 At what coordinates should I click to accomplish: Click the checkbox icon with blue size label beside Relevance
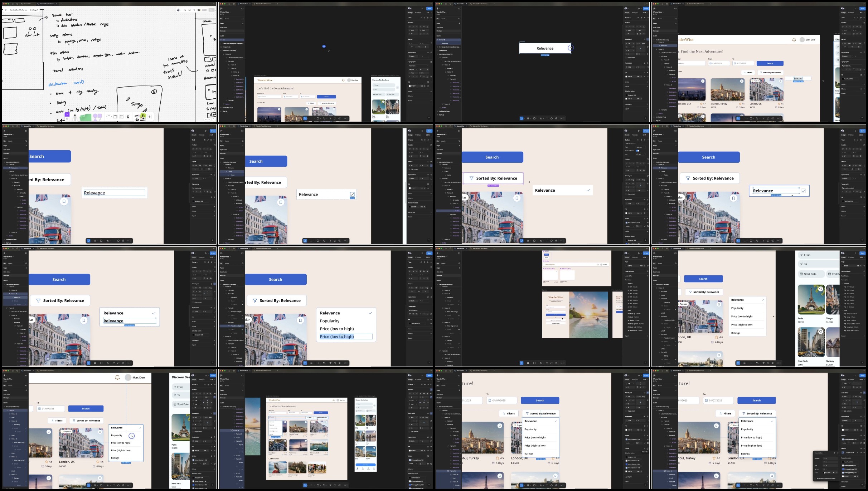352,194
